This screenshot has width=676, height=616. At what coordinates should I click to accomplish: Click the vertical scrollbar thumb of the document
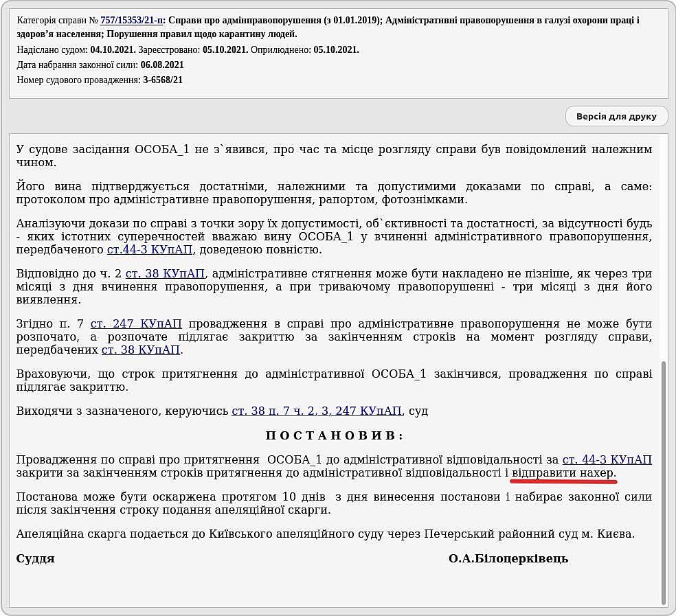click(663, 481)
